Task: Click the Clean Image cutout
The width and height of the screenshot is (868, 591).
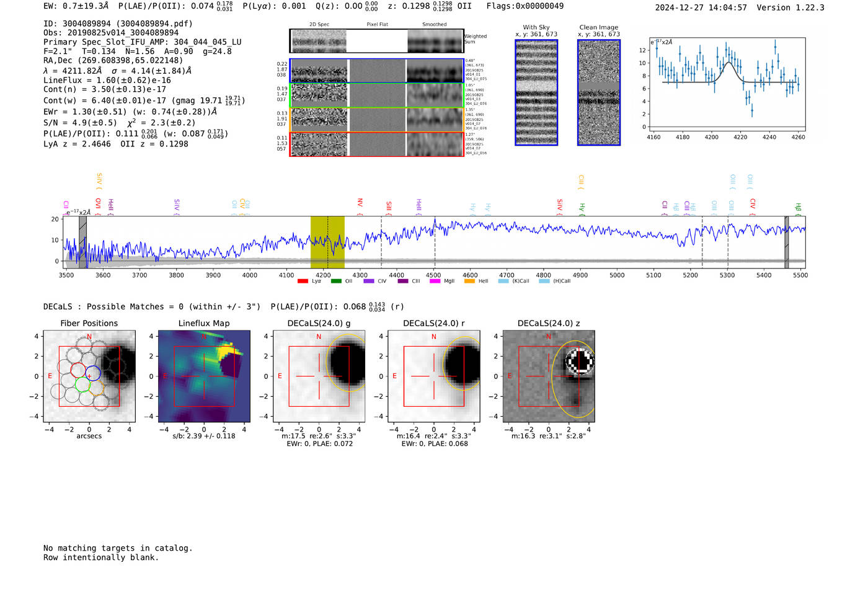Action: 599,92
